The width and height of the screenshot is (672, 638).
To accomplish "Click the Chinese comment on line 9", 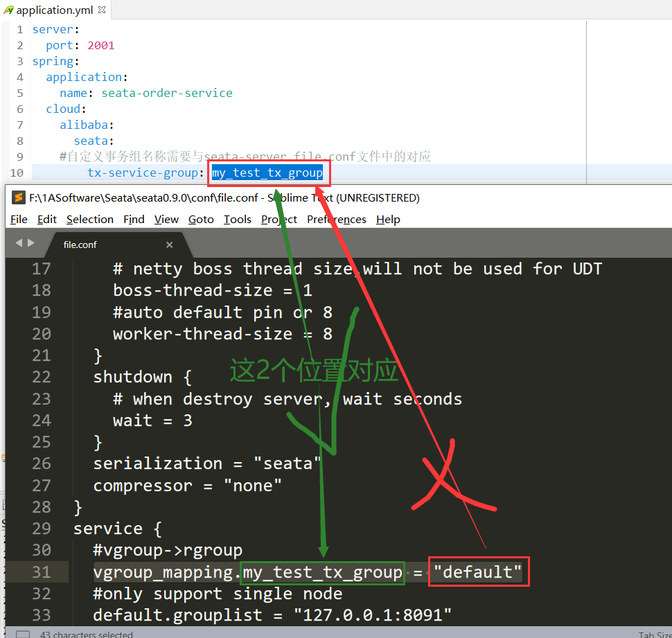I will [x=245, y=157].
